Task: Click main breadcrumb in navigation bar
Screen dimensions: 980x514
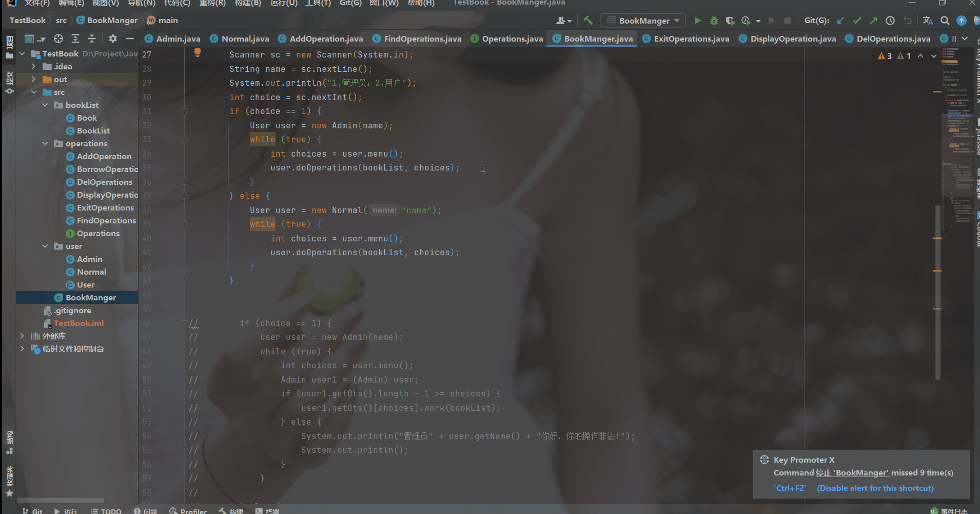Action: pyautogui.click(x=162, y=20)
